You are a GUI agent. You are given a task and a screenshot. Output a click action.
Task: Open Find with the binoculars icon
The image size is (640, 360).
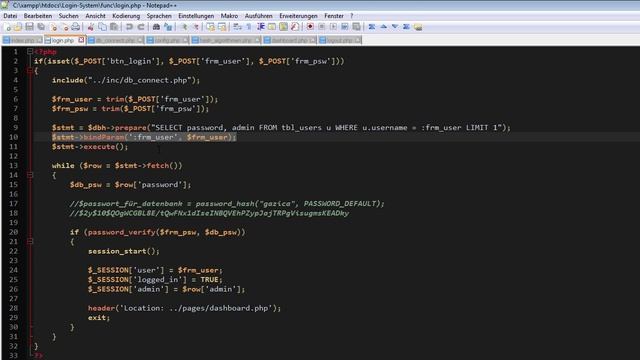pyautogui.click(x=156, y=27)
